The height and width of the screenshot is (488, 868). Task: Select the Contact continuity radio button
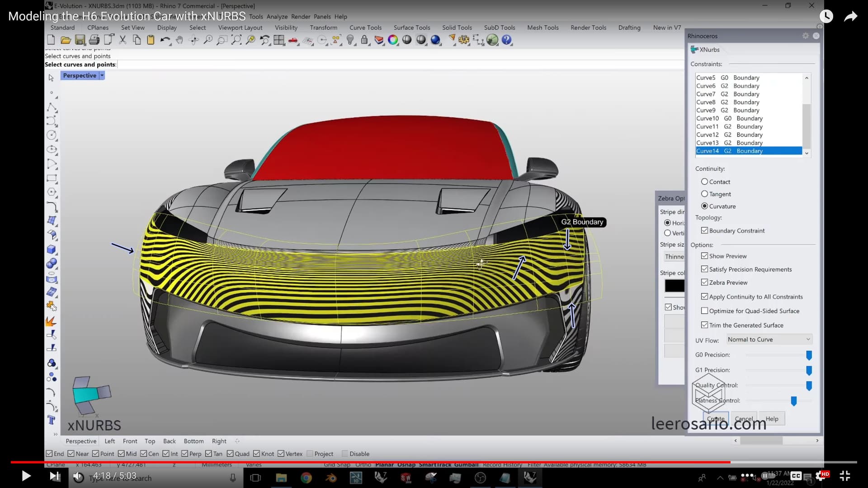pyautogui.click(x=704, y=182)
